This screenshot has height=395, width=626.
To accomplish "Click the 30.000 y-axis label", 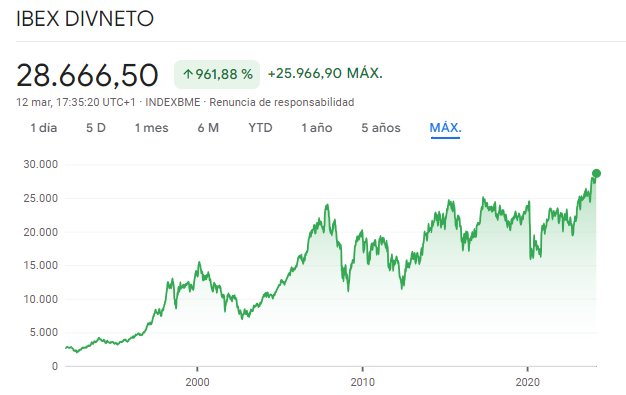I will tap(41, 164).
